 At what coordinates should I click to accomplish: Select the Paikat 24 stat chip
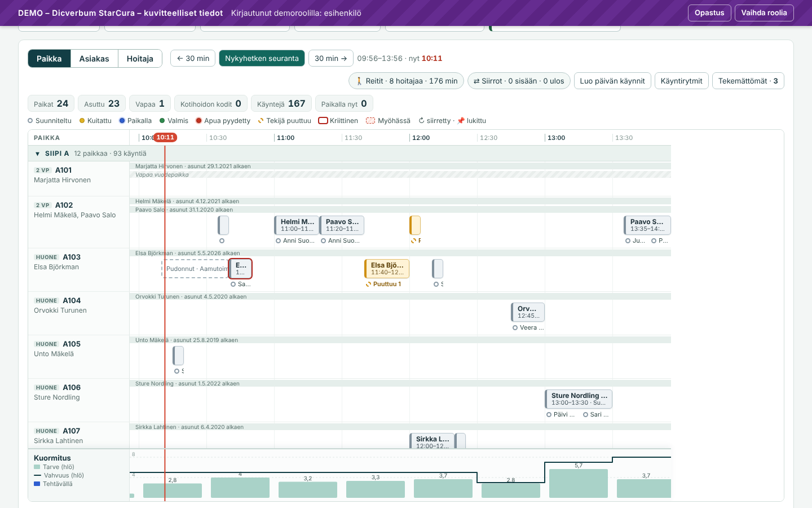coord(51,103)
